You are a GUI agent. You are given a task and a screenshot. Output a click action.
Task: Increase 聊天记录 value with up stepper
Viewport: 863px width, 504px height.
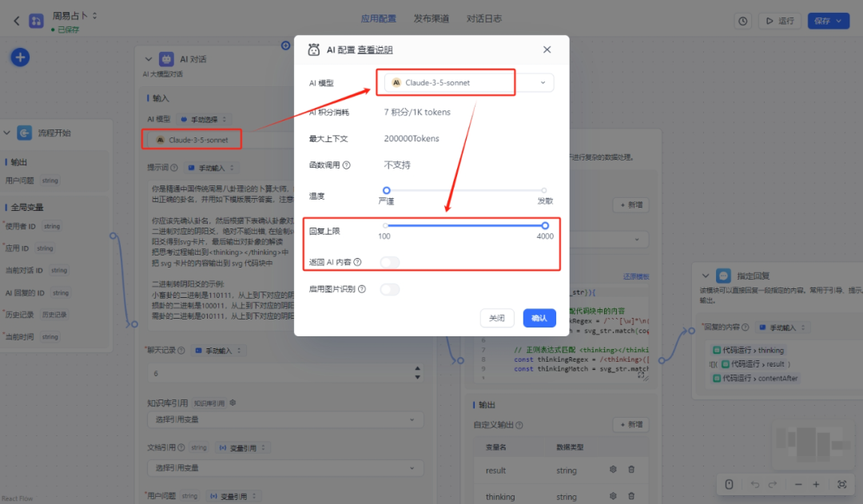[x=417, y=369]
